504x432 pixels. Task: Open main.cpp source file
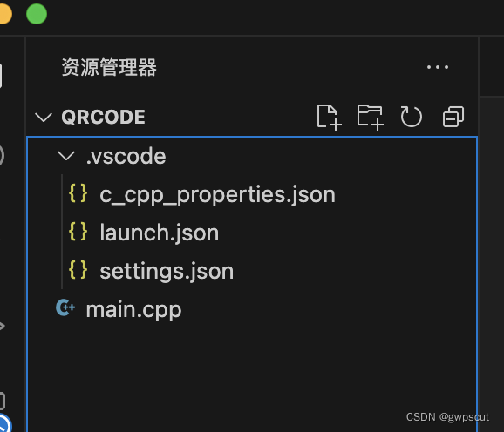[x=252, y=310]
